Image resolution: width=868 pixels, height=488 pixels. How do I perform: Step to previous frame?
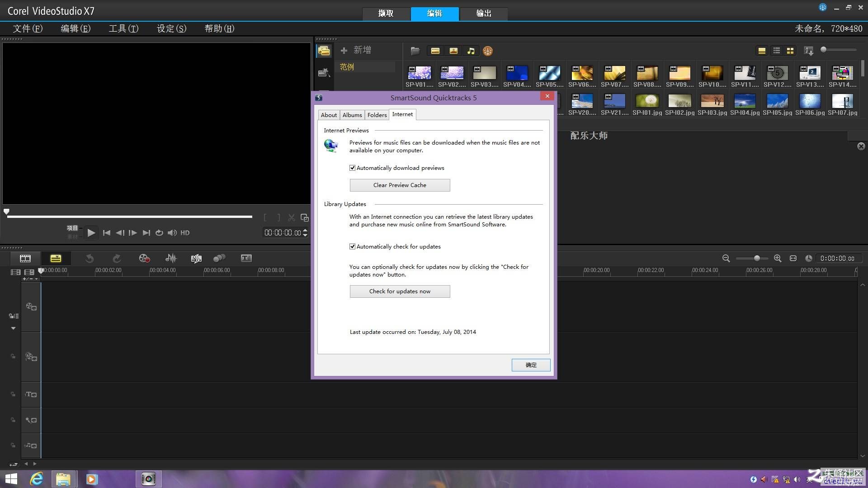pyautogui.click(x=120, y=233)
